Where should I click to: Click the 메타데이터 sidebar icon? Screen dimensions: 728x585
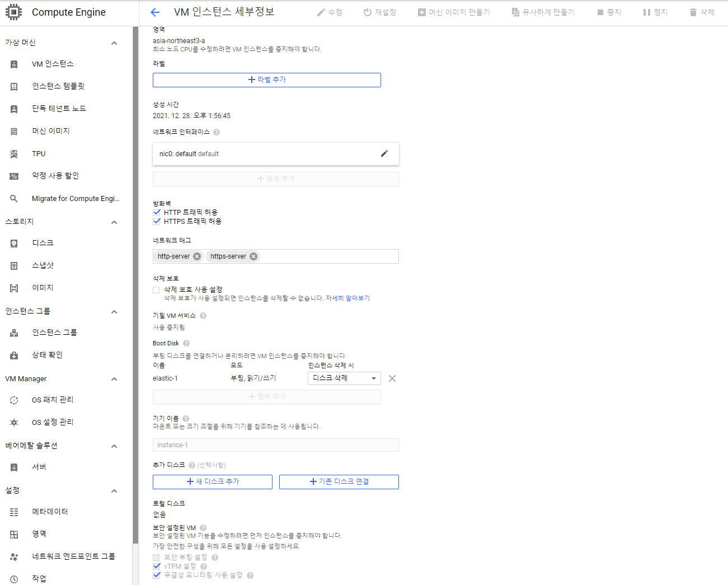(14, 512)
